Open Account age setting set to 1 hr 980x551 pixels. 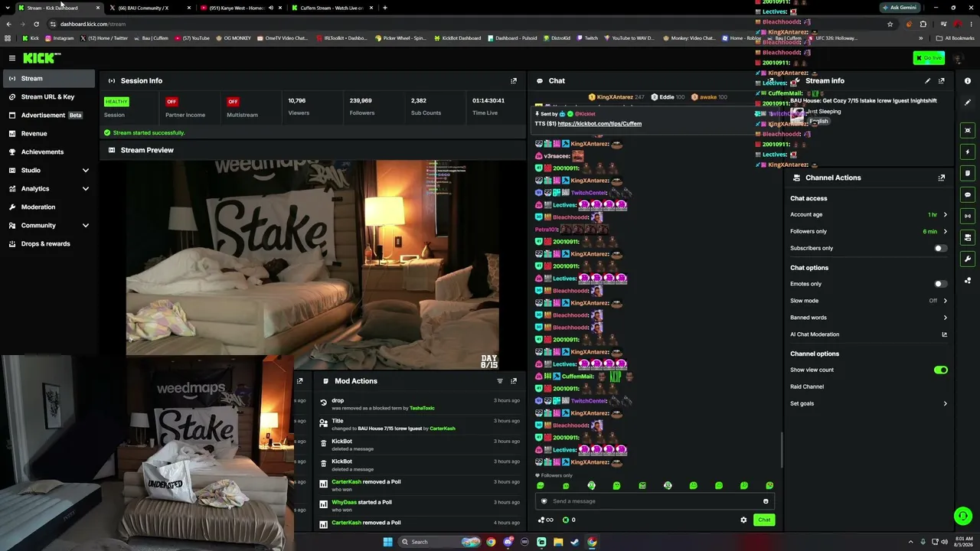868,214
